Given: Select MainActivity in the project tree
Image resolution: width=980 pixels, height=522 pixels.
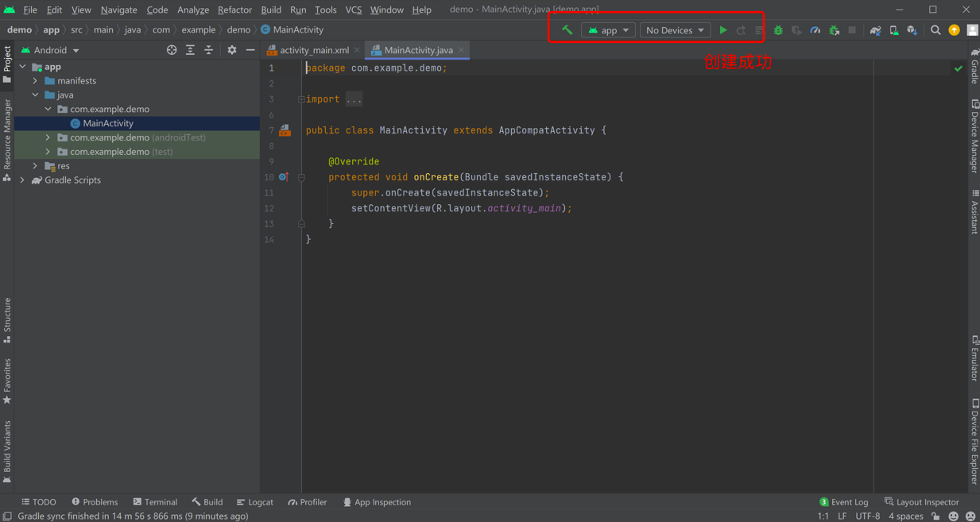Looking at the screenshot, I should tap(108, 123).
